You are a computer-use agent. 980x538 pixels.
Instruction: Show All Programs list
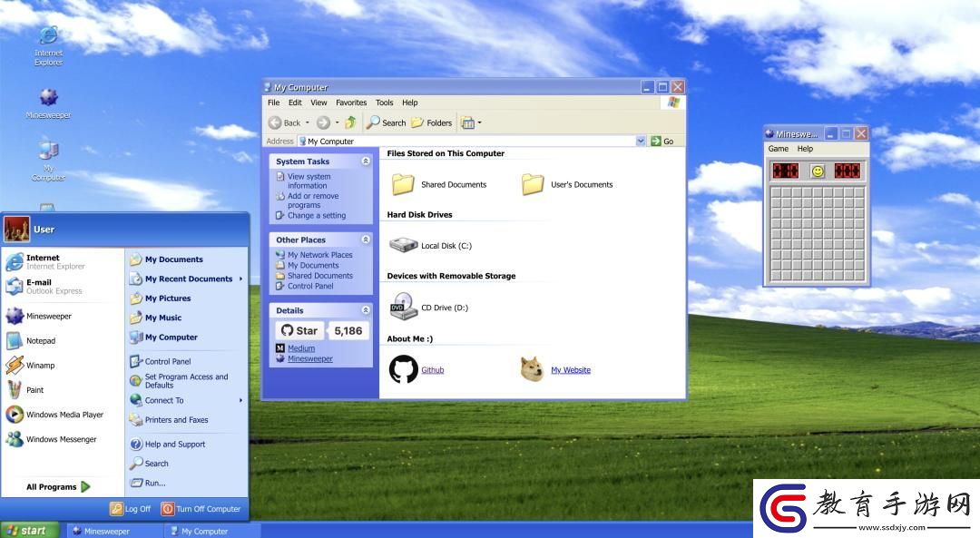[x=58, y=487]
